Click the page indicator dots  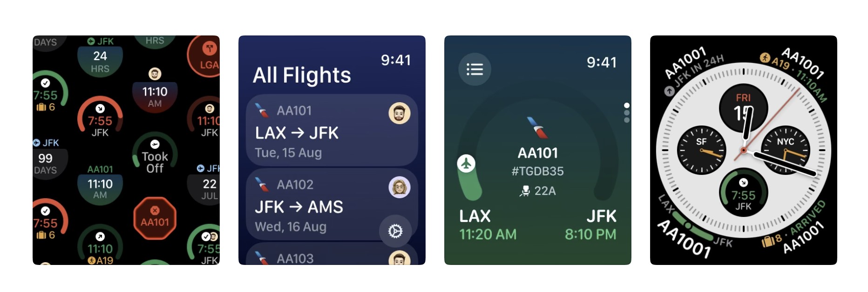tap(626, 113)
